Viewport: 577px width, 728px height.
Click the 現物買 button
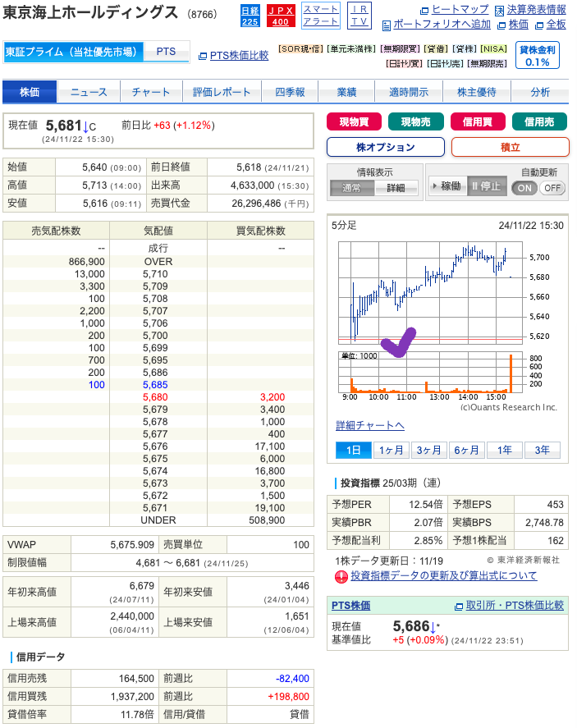click(355, 121)
